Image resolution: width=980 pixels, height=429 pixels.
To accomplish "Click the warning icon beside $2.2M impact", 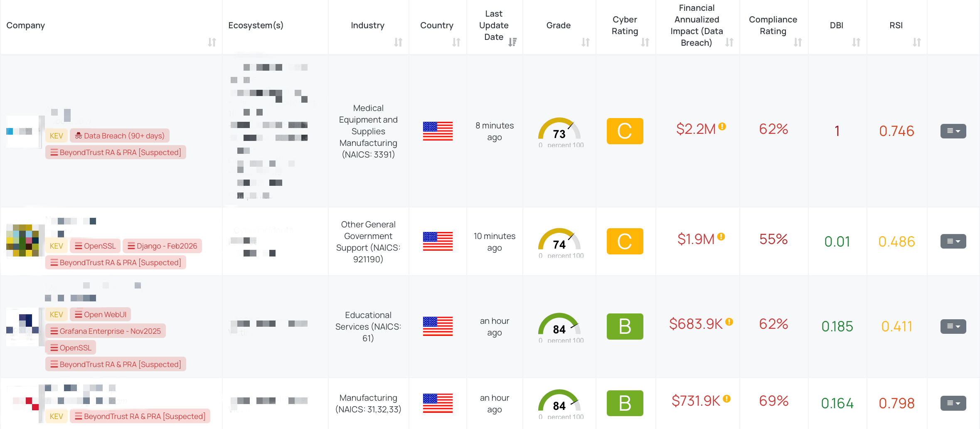I will tap(722, 127).
